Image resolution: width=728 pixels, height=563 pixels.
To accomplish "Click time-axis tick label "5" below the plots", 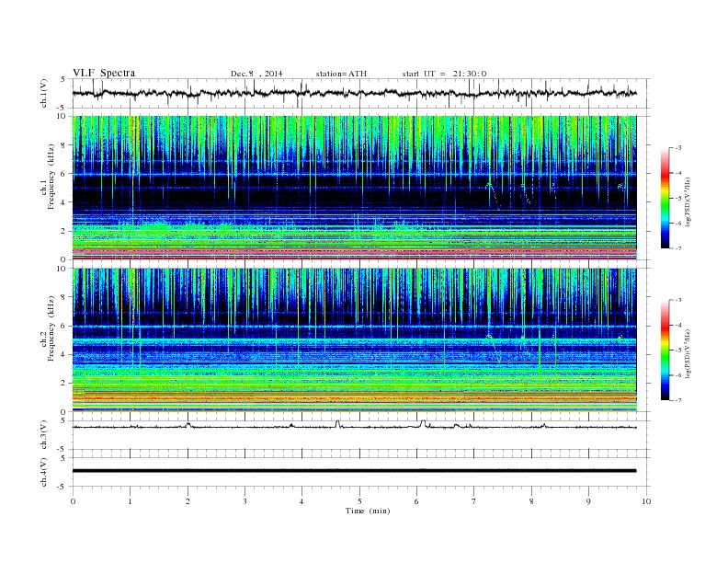I will click(x=359, y=501).
